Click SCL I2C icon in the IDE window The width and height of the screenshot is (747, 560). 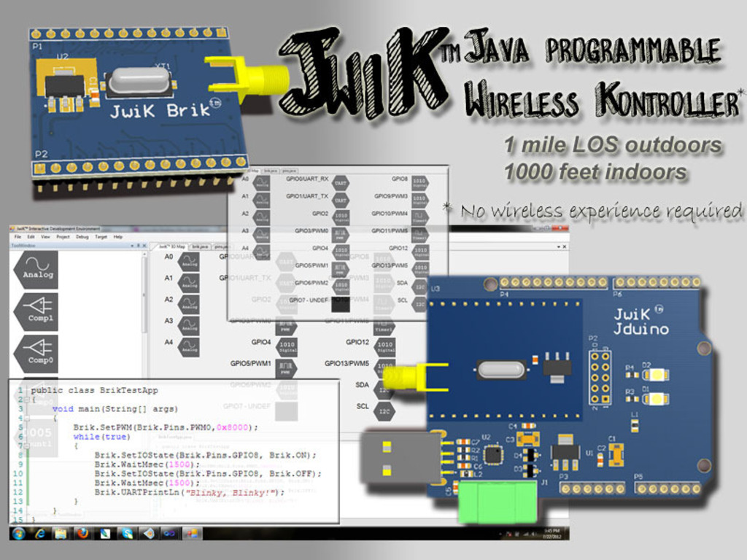(x=385, y=411)
